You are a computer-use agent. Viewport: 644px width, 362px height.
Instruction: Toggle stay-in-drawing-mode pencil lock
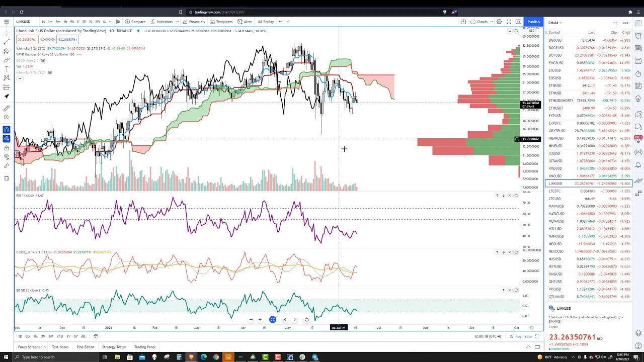pos(6,139)
